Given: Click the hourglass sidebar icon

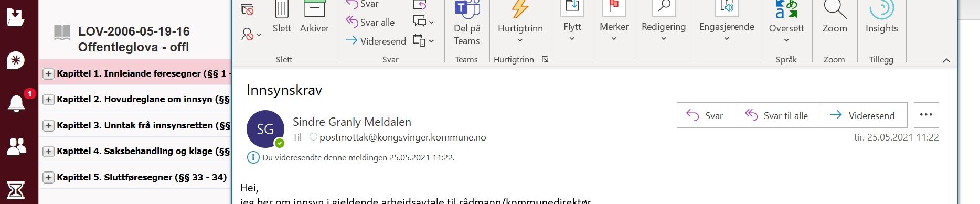Looking at the screenshot, I should tap(16, 190).
